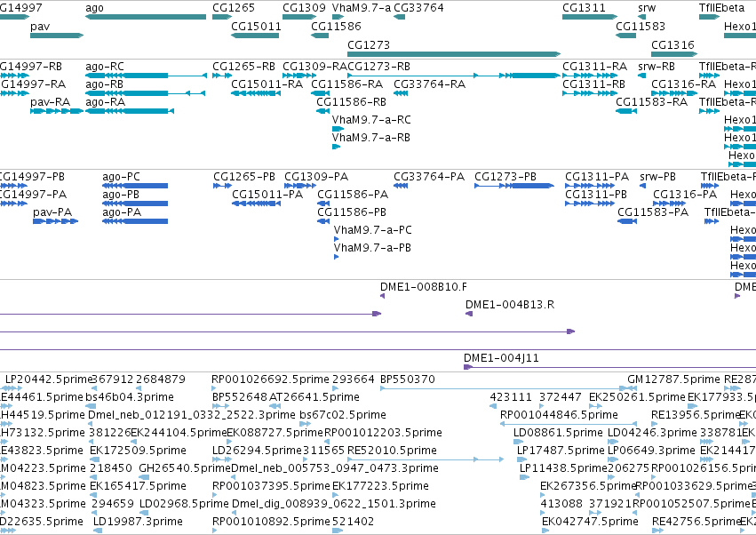Select the CG1316-RA transcript label
The height and width of the screenshot is (535, 756).
[x=684, y=84]
